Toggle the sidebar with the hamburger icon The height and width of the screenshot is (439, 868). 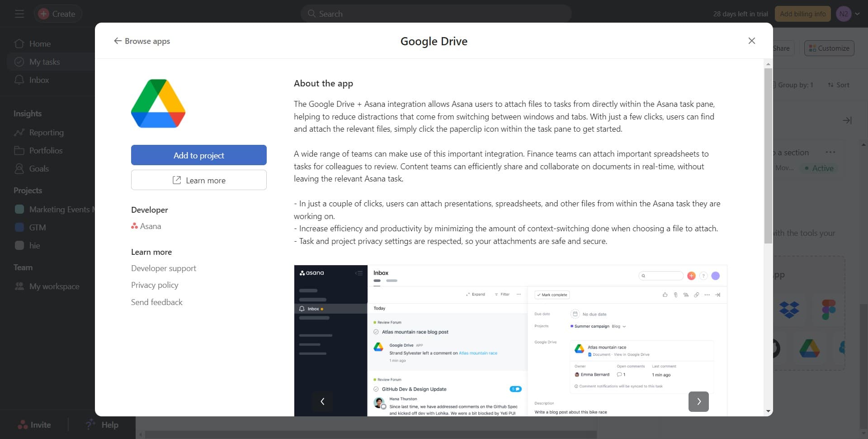[19, 14]
